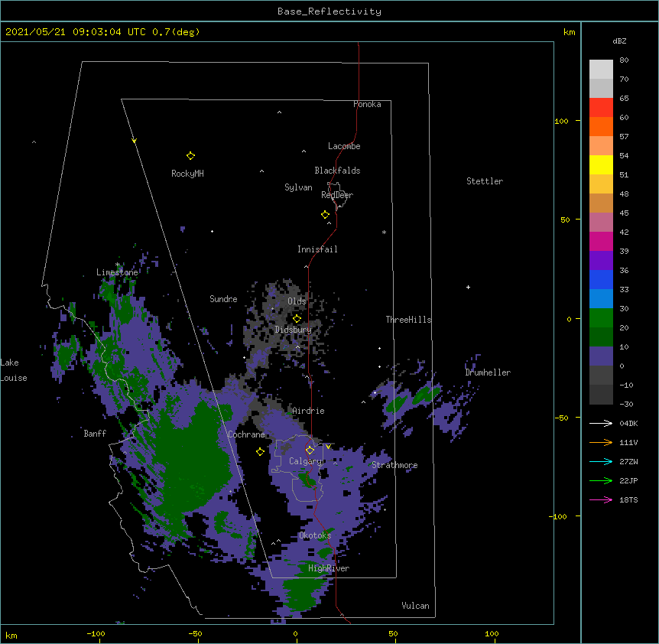This screenshot has height=644, width=659.
Task: Click the Lacombe town label
Action: click(344, 146)
